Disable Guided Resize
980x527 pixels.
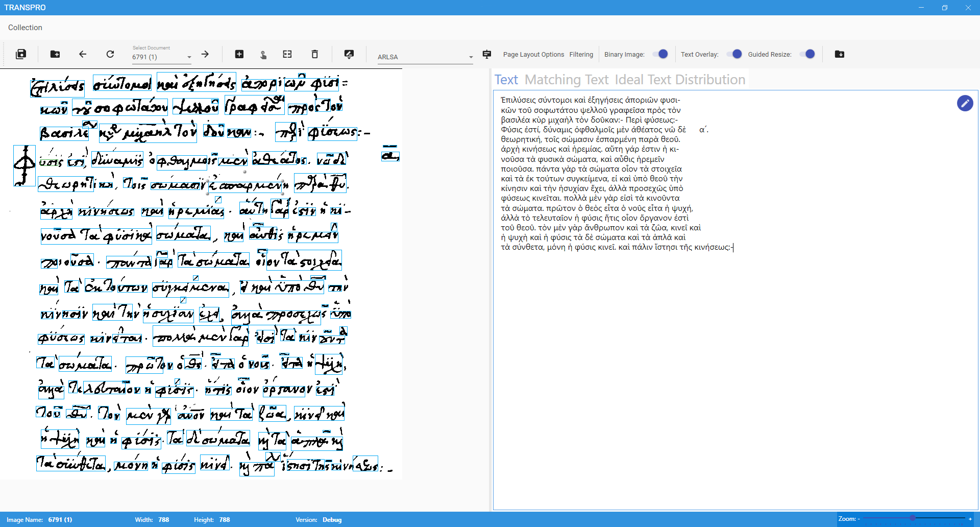coord(808,54)
